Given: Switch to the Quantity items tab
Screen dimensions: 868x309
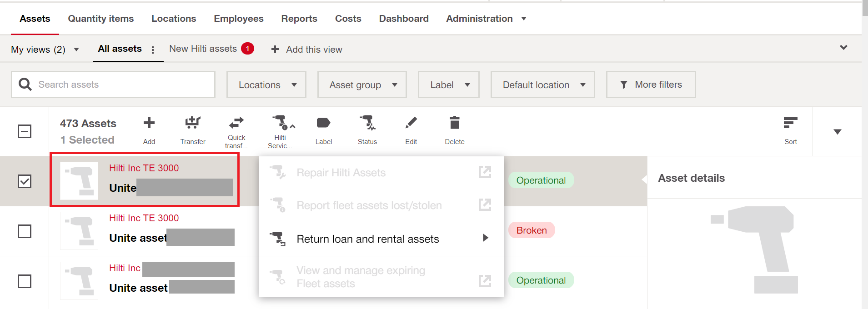Looking at the screenshot, I should coord(101,19).
